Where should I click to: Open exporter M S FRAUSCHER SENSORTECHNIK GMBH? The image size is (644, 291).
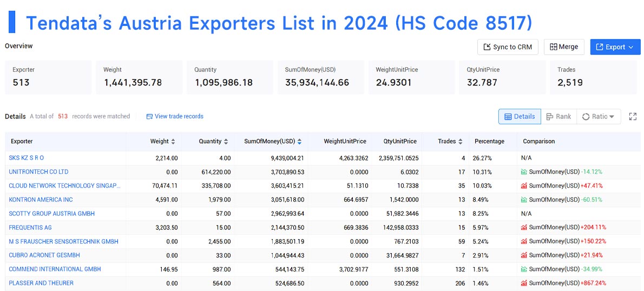[x=64, y=241]
